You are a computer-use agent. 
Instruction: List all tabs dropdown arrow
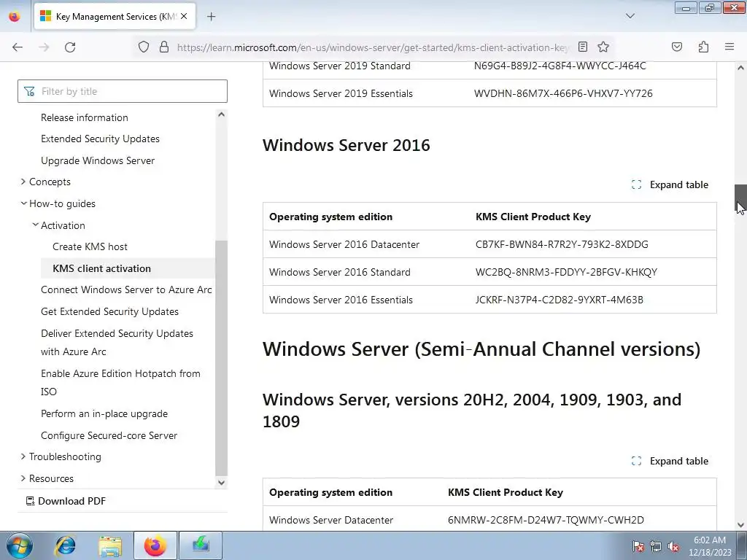point(630,16)
